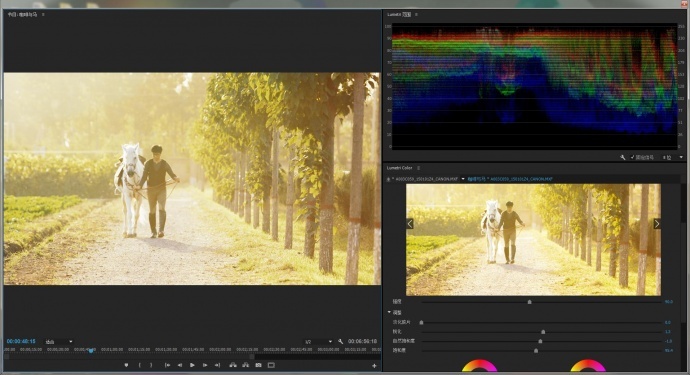This screenshot has width=690, height=375.
Task: Step forward one frame
Action: [x=205, y=365]
